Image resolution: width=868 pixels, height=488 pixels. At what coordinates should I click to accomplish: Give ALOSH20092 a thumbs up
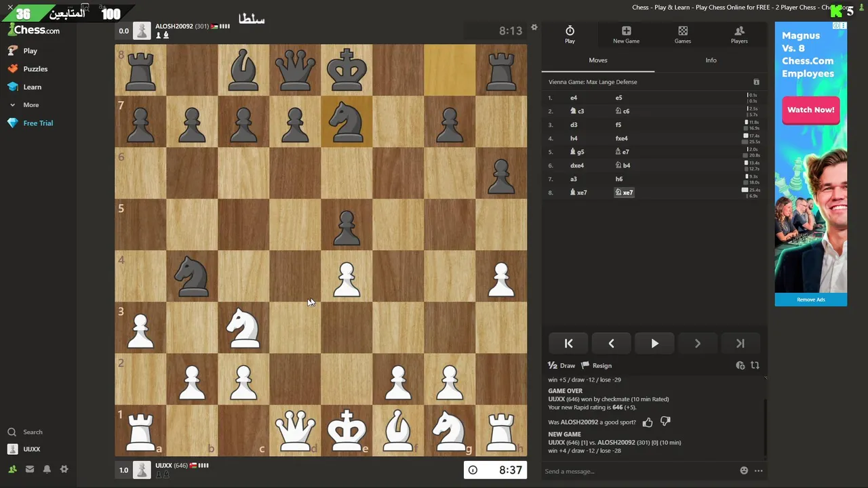click(x=648, y=422)
